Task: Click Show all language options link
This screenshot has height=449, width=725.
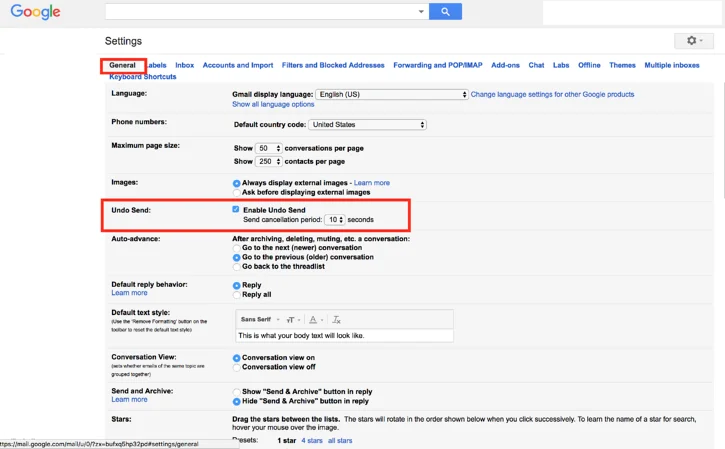Action: [x=273, y=105]
